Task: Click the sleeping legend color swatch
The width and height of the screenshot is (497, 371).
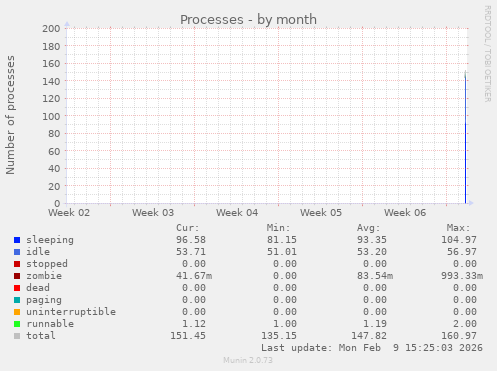Action: [17, 240]
